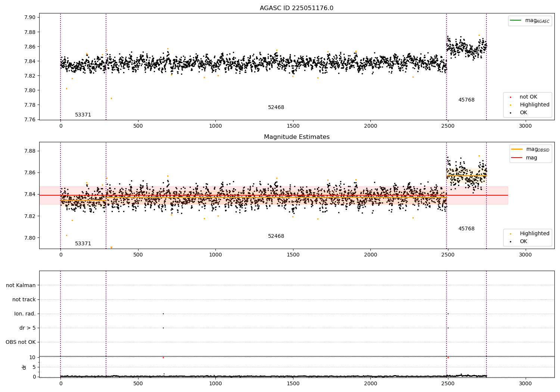The height and width of the screenshot is (392, 560).
Task: Click obsid label 52468 in Magnitude Estimates plot
Action: (276, 236)
